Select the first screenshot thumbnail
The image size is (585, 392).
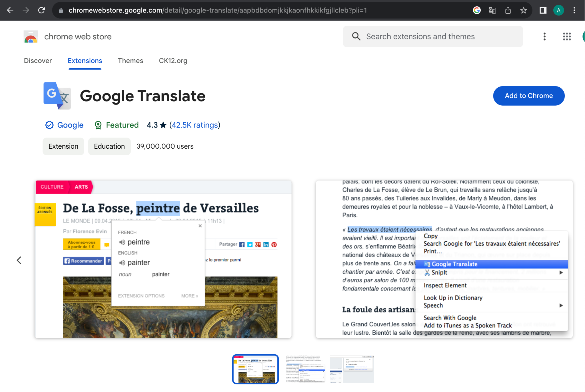(x=255, y=369)
